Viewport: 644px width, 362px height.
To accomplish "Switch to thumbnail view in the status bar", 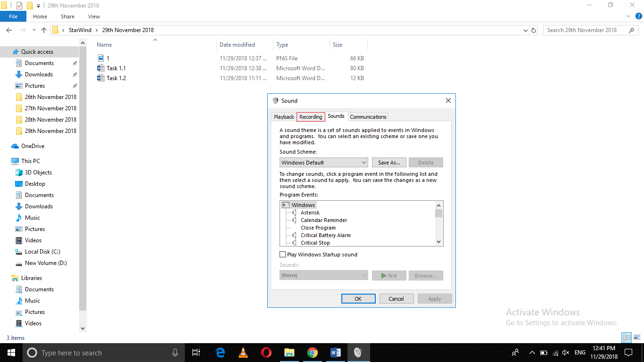I will (x=637, y=337).
